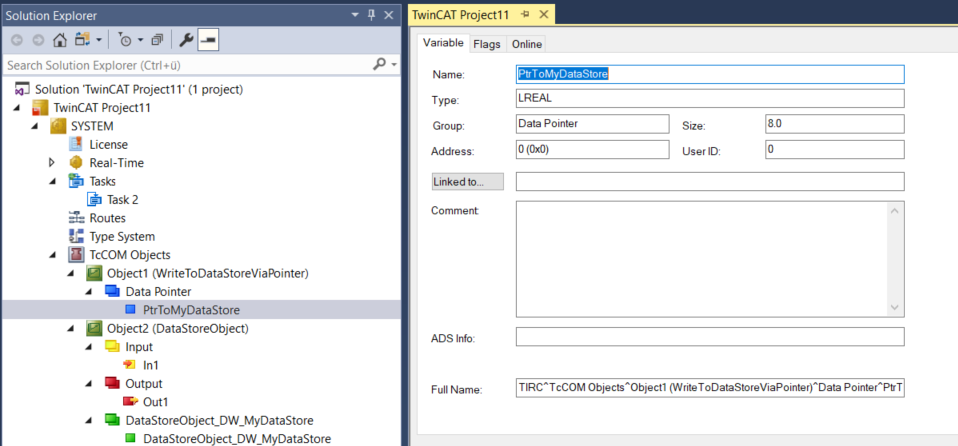Click the Name field with PtrToMyDataStore
The height and width of the screenshot is (446, 958).
(710, 74)
